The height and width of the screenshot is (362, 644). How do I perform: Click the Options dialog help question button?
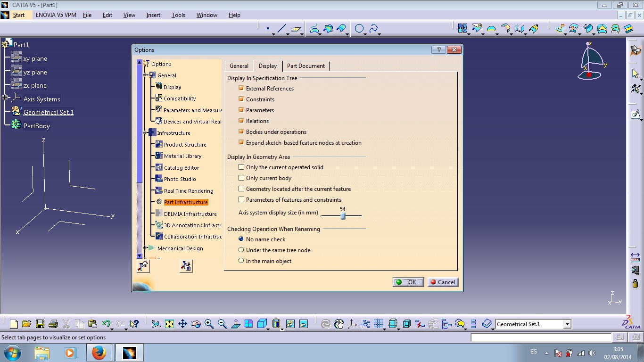(438, 50)
